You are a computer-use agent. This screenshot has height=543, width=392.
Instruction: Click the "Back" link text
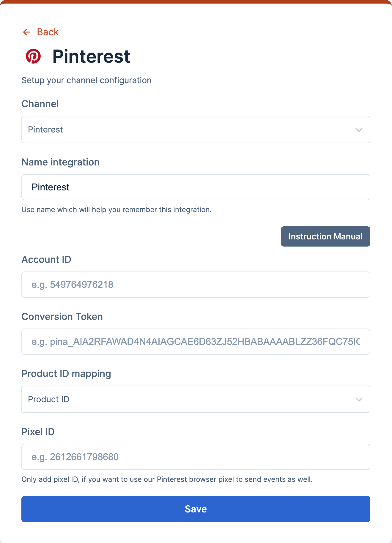pyautogui.click(x=48, y=32)
